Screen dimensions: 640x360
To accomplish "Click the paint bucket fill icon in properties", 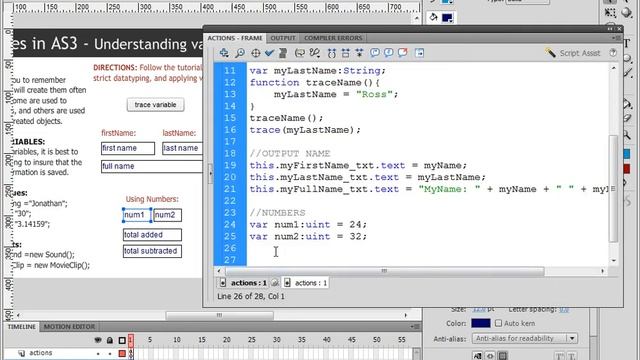I will pyautogui.click(x=433, y=17).
